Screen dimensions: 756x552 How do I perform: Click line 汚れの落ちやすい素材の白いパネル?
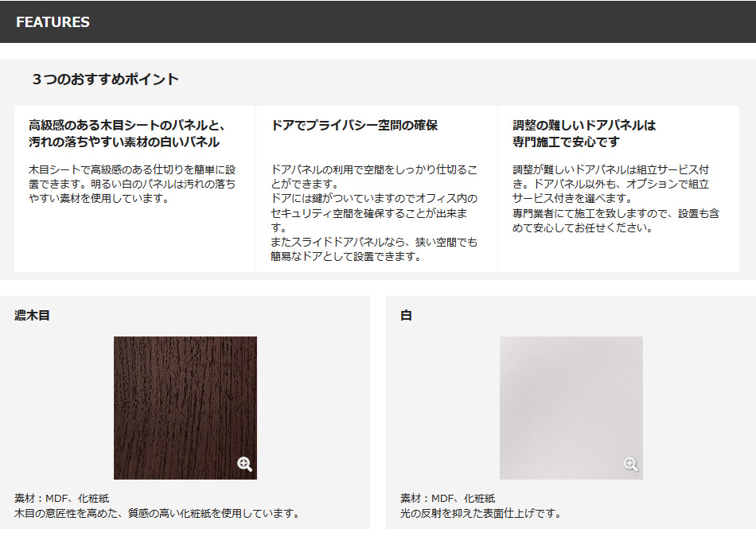click(124, 142)
